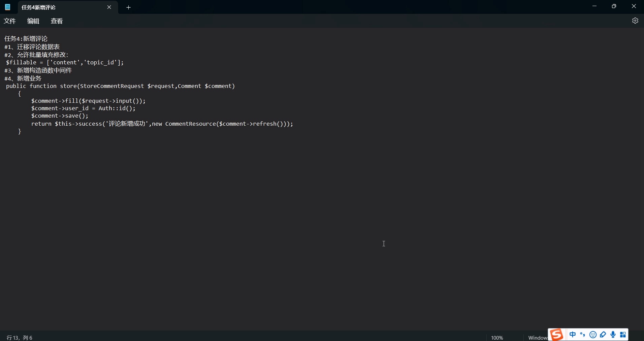Open the 编辑 edit menu
The image size is (644, 341).
33,21
